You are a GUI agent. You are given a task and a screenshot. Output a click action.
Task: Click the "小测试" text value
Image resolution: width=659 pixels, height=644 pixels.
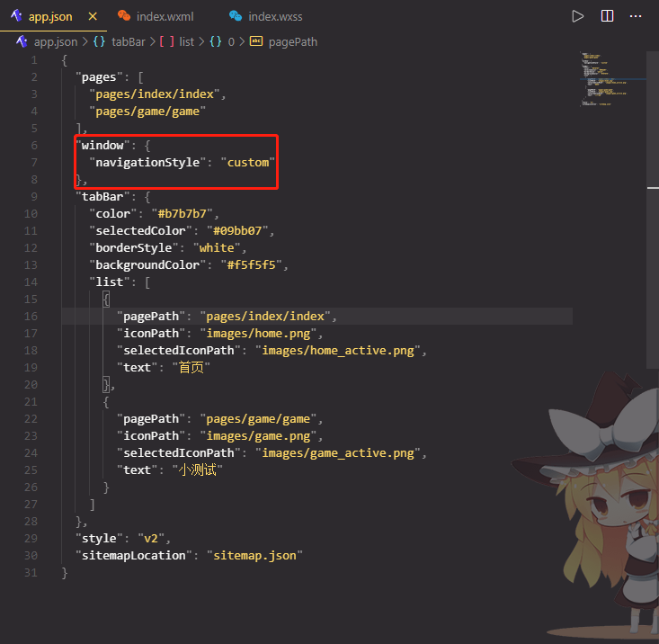point(198,470)
